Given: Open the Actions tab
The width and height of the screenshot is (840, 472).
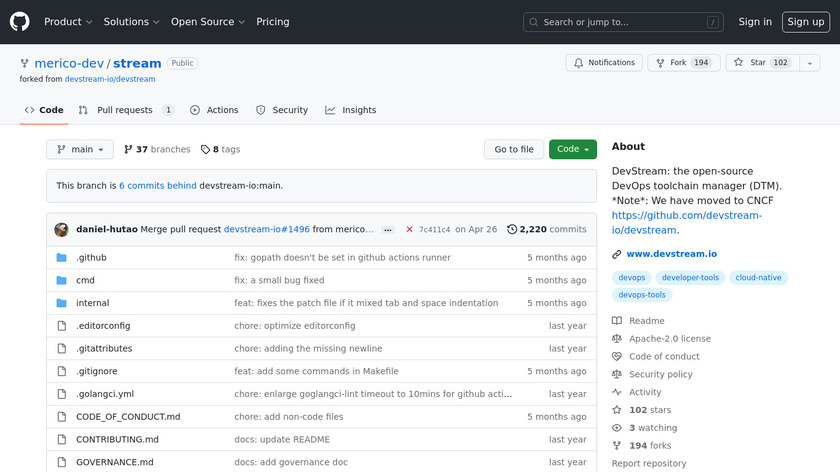Looking at the screenshot, I should pyautogui.click(x=214, y=110).
